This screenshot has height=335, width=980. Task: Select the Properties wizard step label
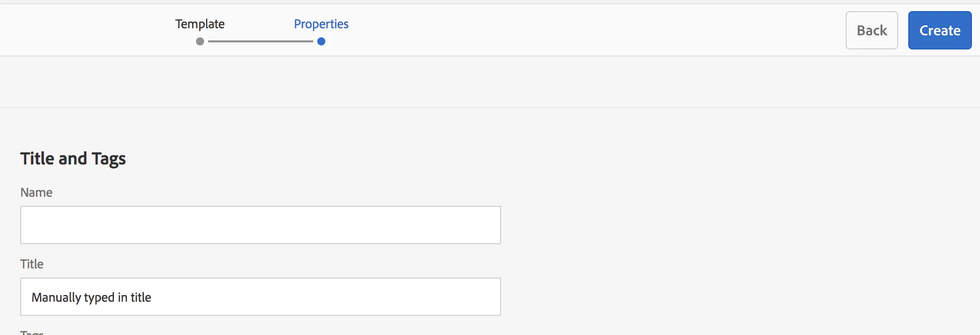pos(321,24)
